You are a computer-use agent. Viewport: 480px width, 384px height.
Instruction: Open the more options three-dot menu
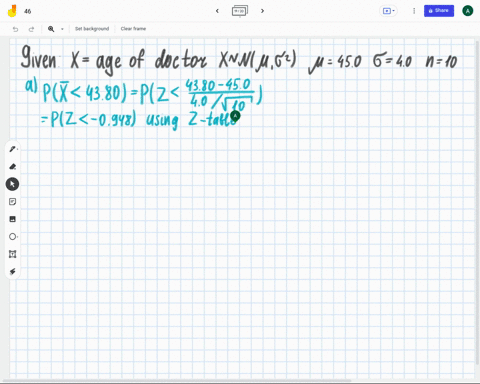tap(414, 11)
